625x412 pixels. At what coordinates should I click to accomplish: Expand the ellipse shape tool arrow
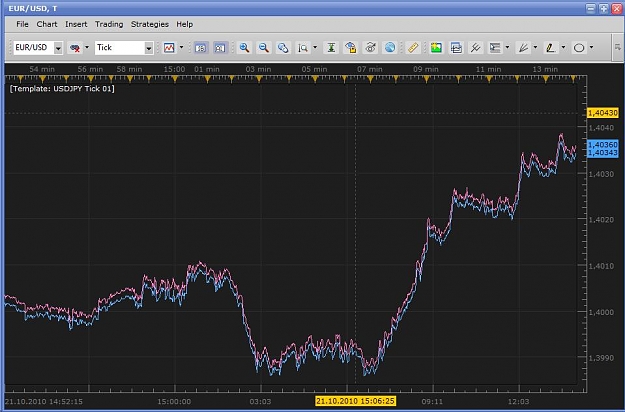592,47
